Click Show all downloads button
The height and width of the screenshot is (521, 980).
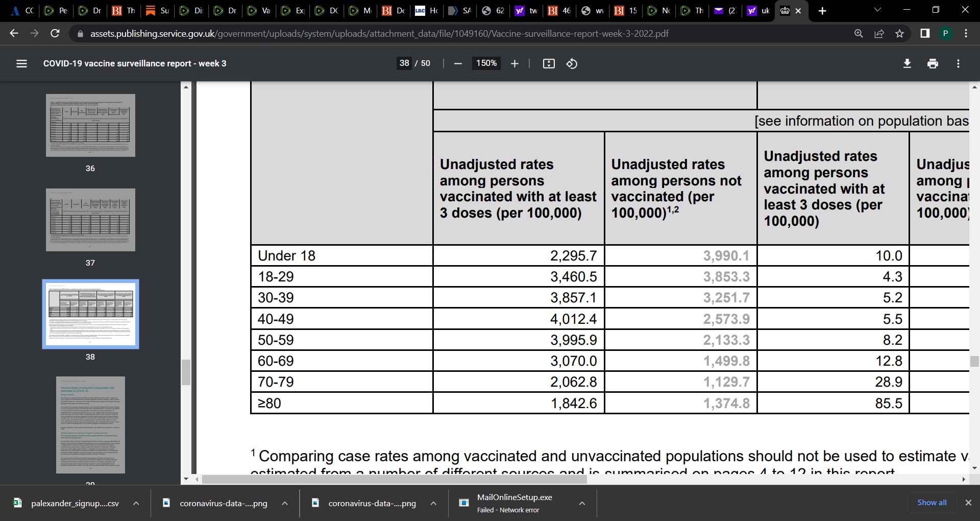click(932, 503)
